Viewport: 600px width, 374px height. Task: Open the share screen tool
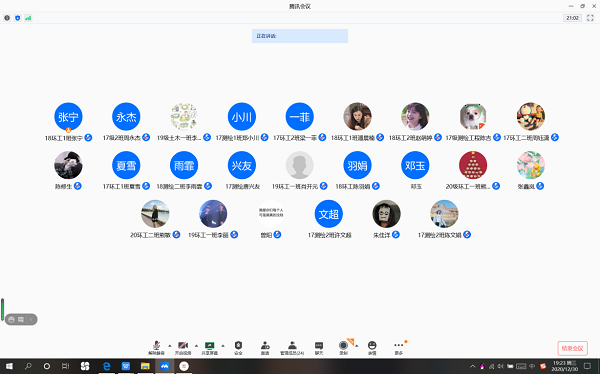[x=209, y=348]
